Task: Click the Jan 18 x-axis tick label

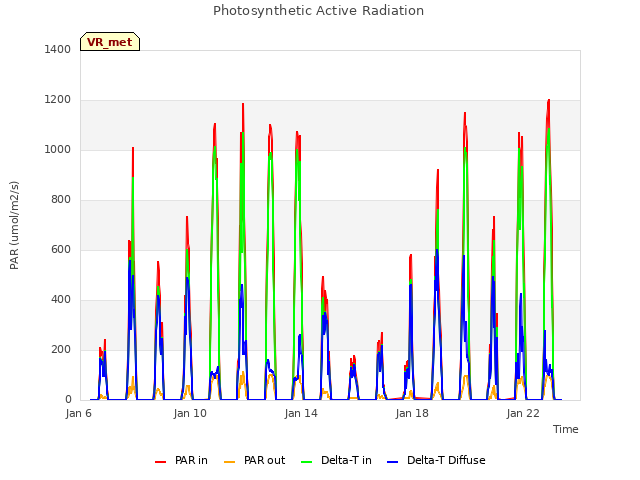Action: (x=412, y=413)
